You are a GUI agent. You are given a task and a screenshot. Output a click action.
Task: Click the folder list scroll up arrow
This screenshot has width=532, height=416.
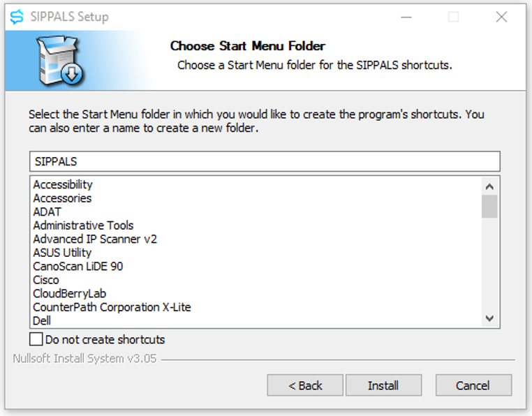pos(489,186)
